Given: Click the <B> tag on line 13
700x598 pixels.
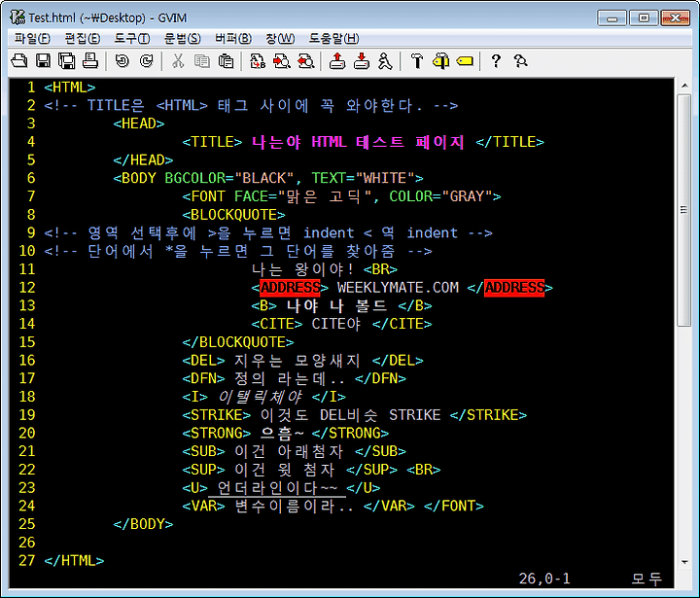Looking at the screenshot, I should (x=264, y=306).
